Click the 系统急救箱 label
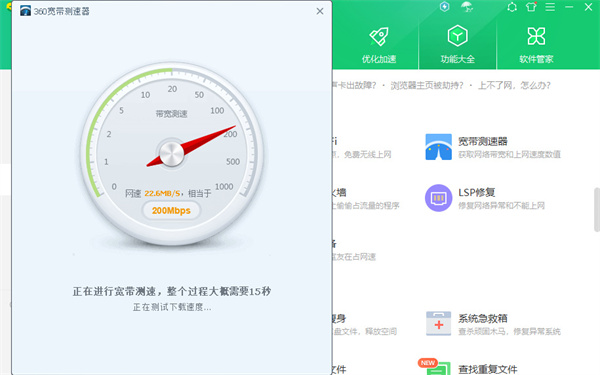Image resolution: width=600 pixels, height=375 pixels. [x=483, y=318]
